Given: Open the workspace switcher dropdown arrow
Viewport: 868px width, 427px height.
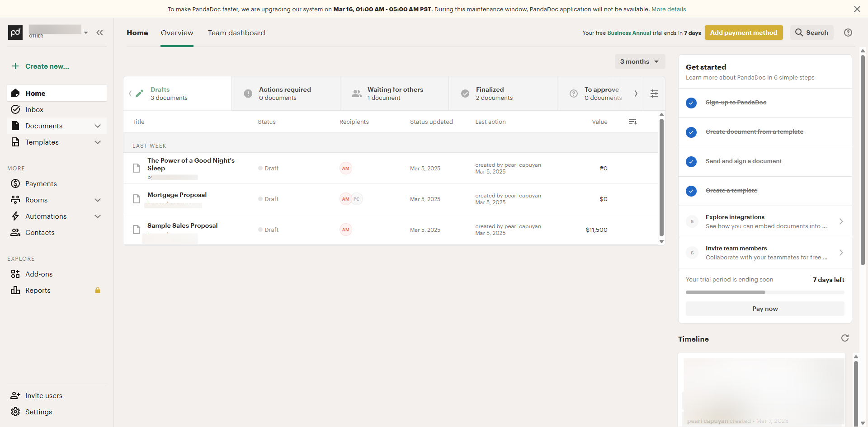Looking at the screenshot, I should click(x=86, y=33).
